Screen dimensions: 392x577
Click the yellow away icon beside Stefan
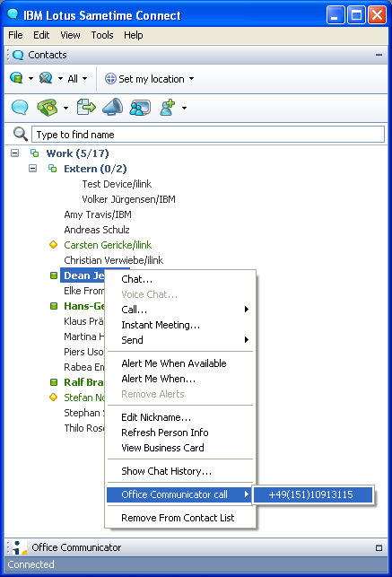[x=53, y=397]
